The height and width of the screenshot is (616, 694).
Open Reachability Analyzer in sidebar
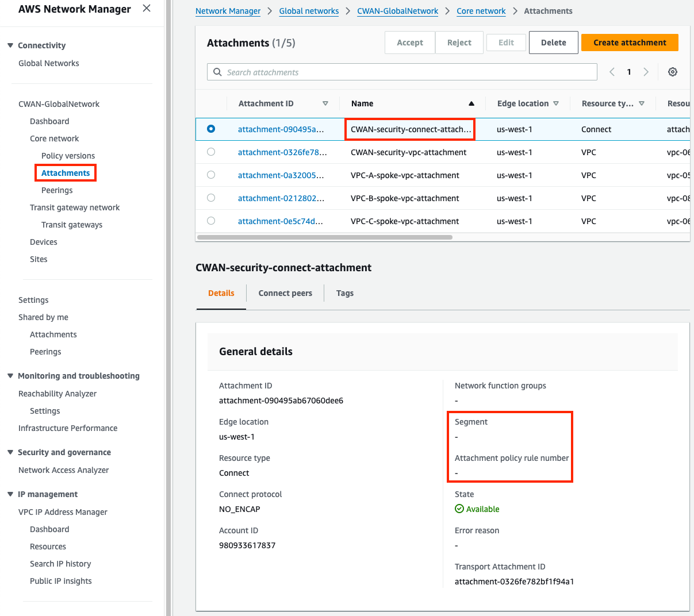[x=57, y=394]
